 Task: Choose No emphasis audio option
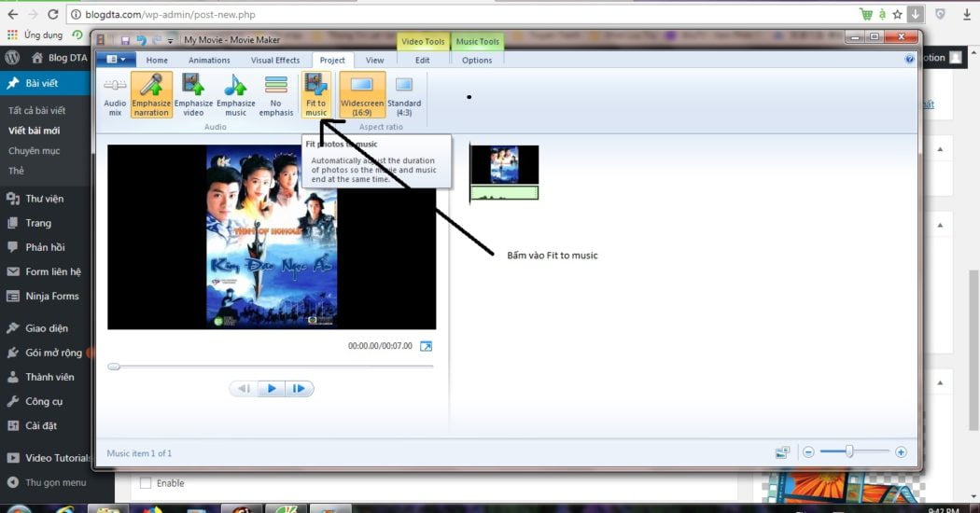click(275, 95)
